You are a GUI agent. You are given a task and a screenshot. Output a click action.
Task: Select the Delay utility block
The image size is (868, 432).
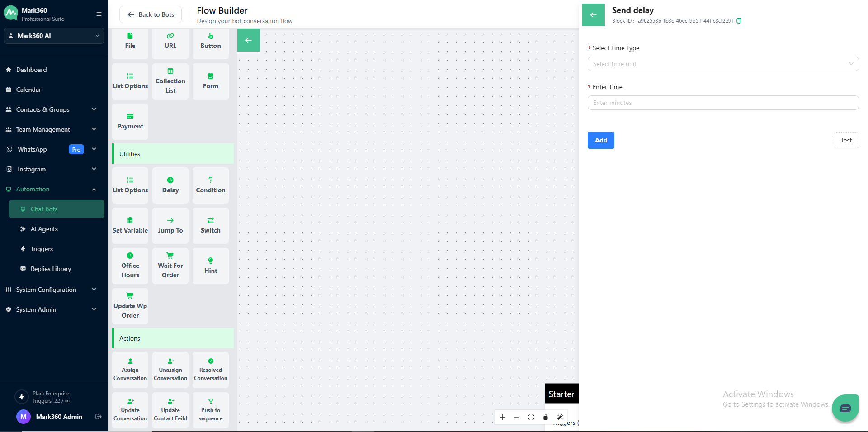[x=170, y=185]
